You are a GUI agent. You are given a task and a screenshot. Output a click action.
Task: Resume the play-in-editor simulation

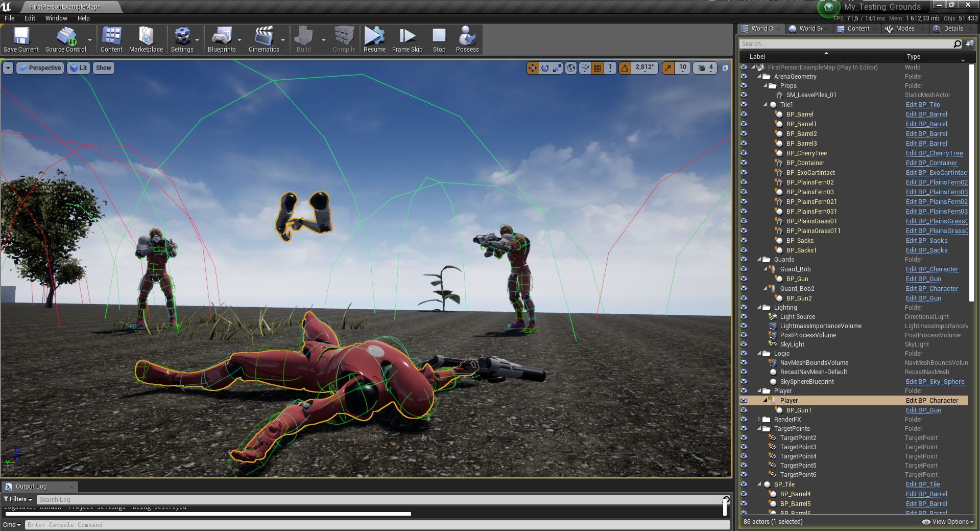point(374,39)
